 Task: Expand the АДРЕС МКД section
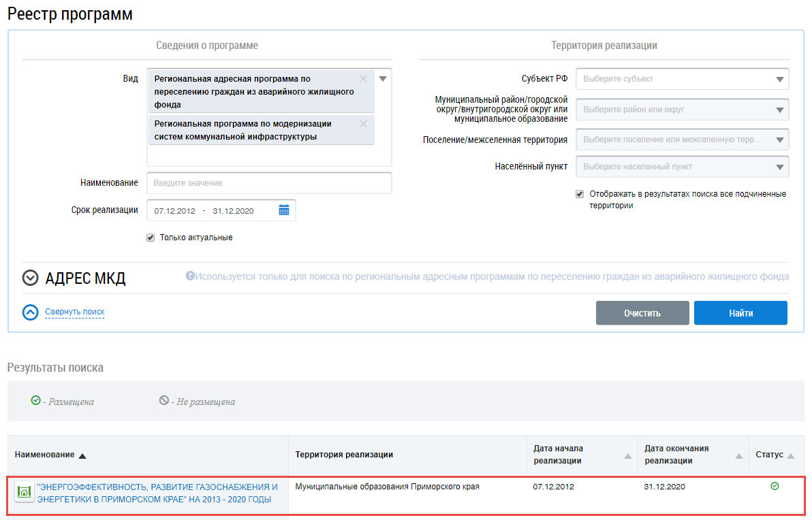(30, 278)
